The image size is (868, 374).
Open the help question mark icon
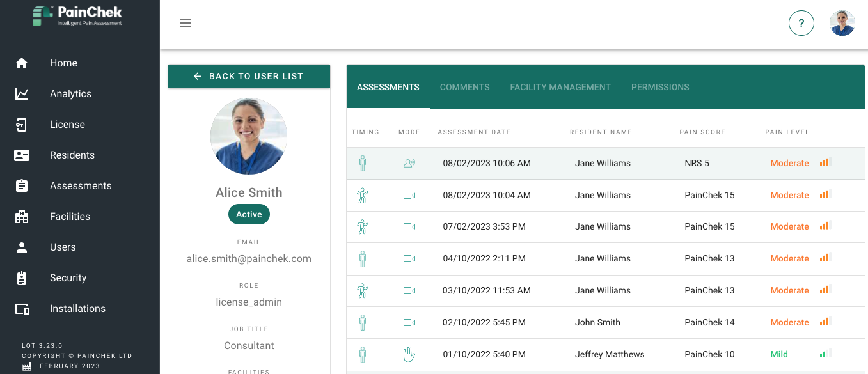coord(801,23)
